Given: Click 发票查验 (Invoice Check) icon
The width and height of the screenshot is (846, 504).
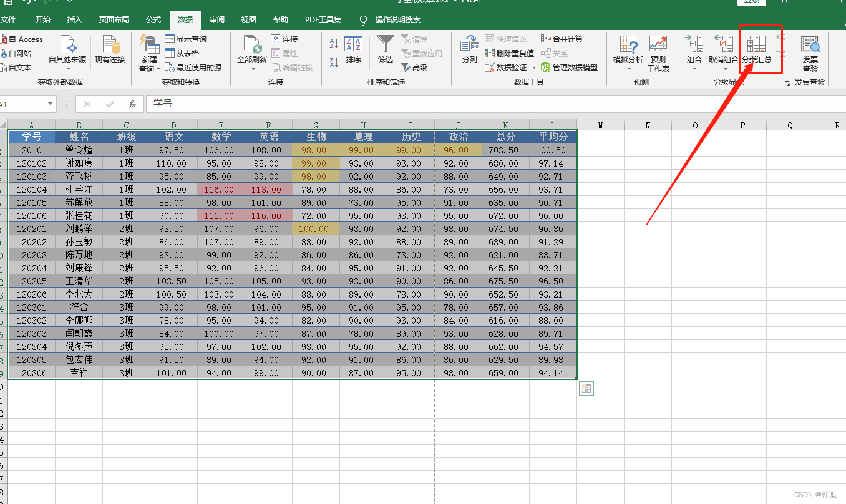Looking at the screenshot, I should (x=810, y=54).
